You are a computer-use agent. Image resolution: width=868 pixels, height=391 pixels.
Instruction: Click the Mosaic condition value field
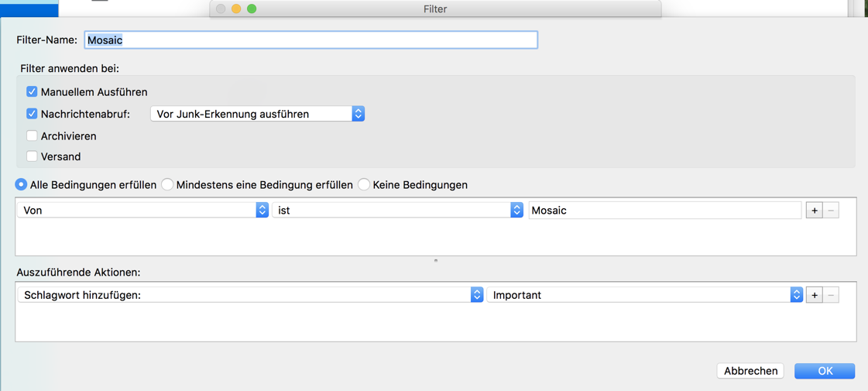click(664, 211)
